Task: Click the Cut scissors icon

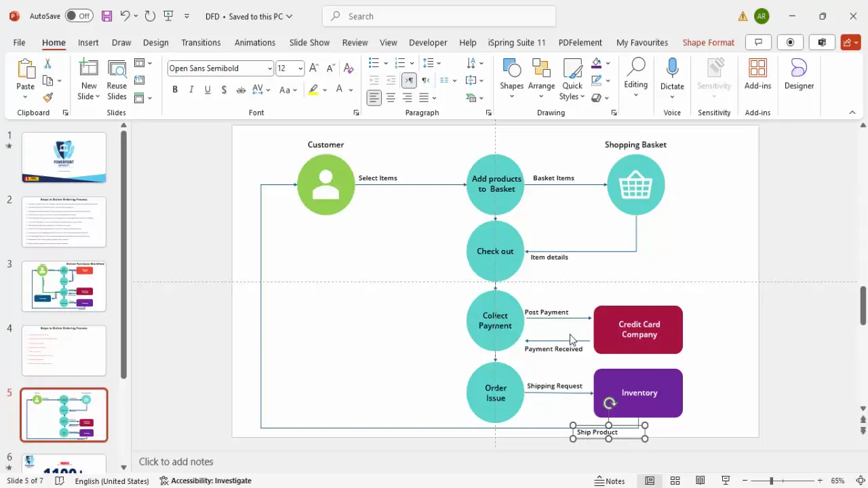Action: pyautogui.click(x=47, y=63)
